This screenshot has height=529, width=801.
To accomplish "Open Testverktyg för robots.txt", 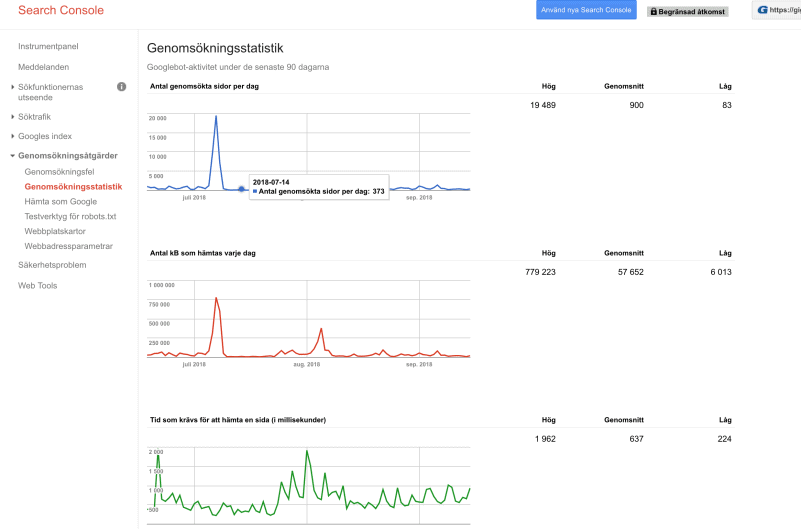I will coord(70,216).
